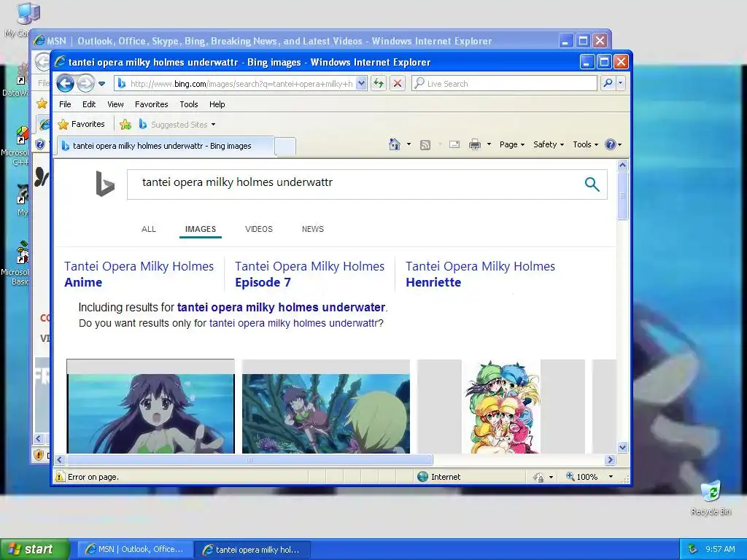This screenshot has height=560, width=747.
Task: Click the 'underwattr' results-only link
Action: [x=293, y=323]
